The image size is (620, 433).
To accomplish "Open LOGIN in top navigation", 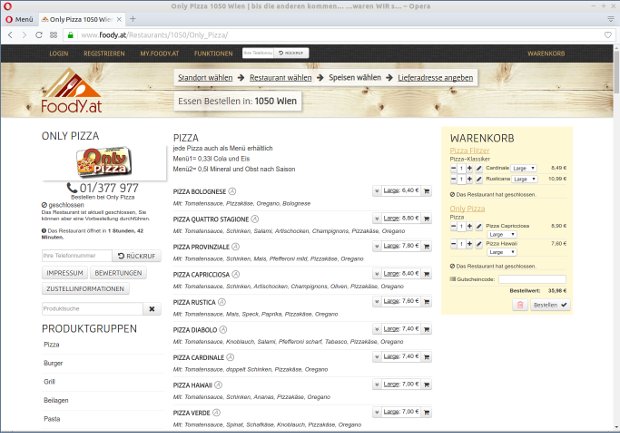I will [59, 53].
